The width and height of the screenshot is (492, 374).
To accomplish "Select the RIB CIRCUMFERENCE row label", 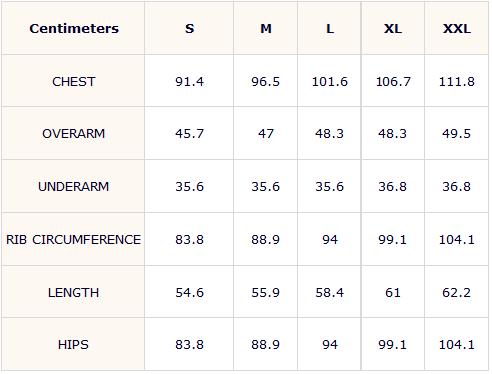I will pos(74,239).
